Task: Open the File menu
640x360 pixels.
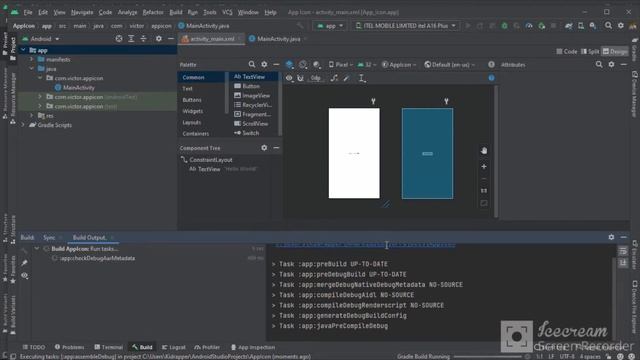Action: click(x=28, y=12)
